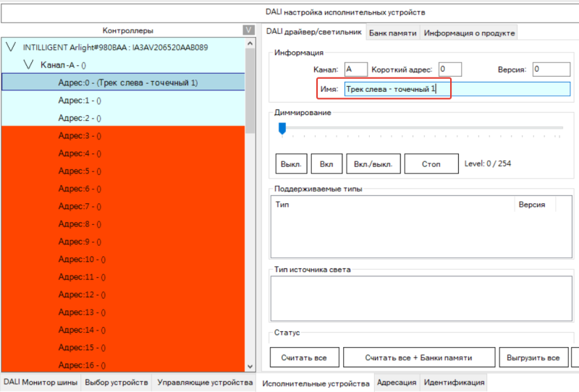
Task: Click the Вкл button
Action: coord(326,164)
